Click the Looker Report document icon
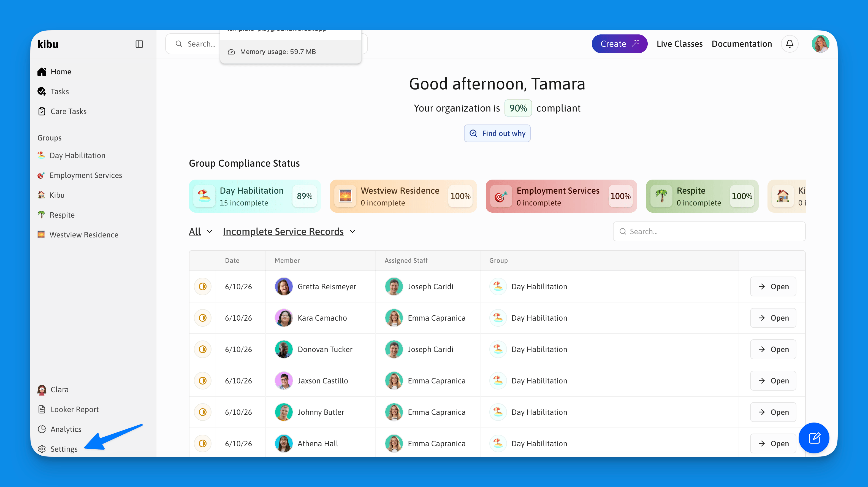The height and width of the screenshot is (487, 868). (42, 410)
